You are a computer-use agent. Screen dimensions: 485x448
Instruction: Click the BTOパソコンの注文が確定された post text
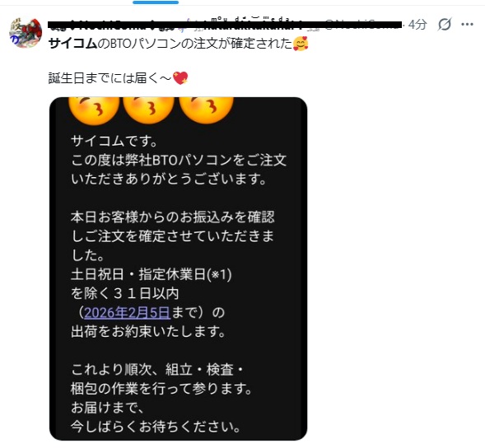click(195, 44)
